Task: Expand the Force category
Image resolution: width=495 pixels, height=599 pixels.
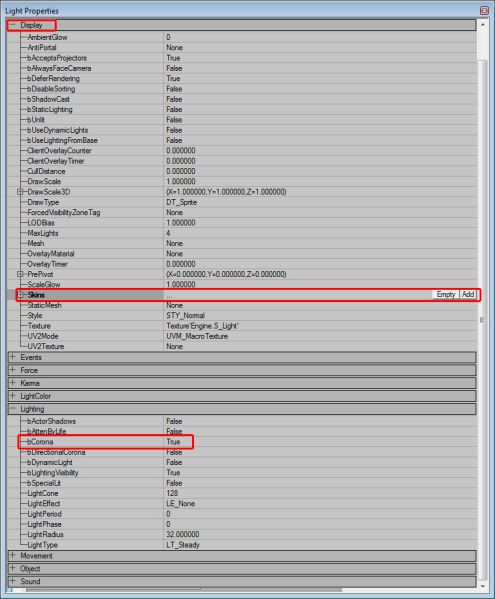Action: click(x=13, y=370)
